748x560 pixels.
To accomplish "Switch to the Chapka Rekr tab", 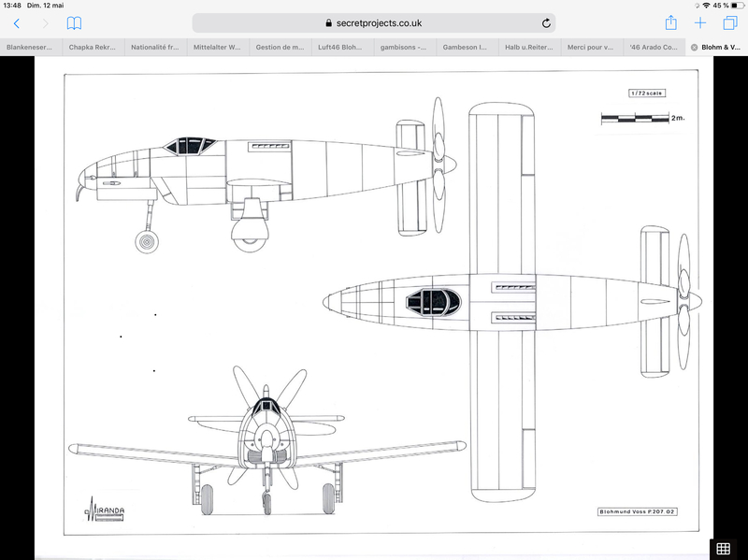I will [93, 47].
